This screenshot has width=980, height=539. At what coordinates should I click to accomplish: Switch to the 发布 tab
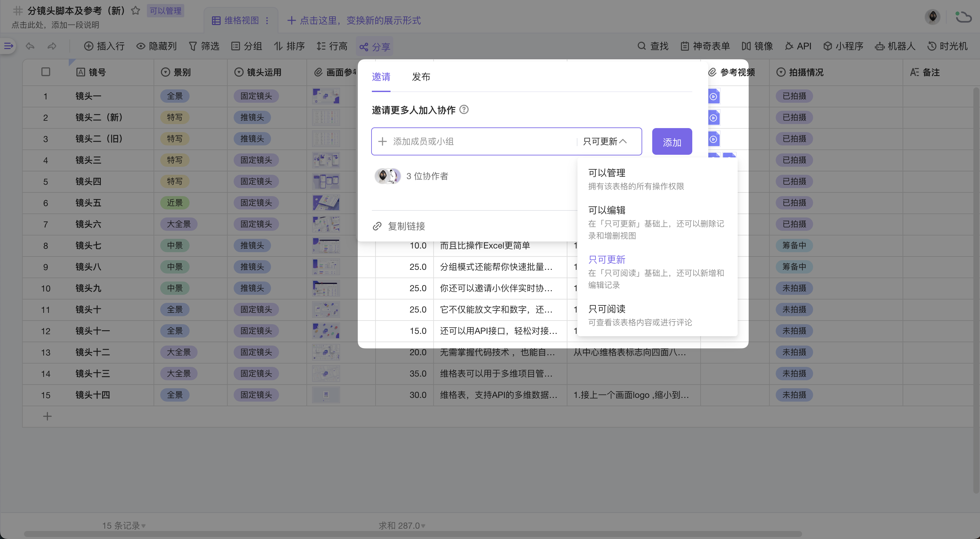point(421,77)
